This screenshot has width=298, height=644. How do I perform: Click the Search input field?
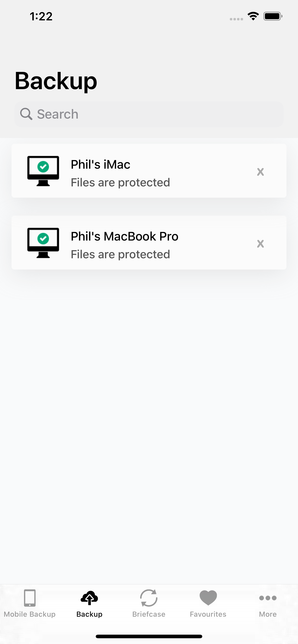(x=149, y=114)
